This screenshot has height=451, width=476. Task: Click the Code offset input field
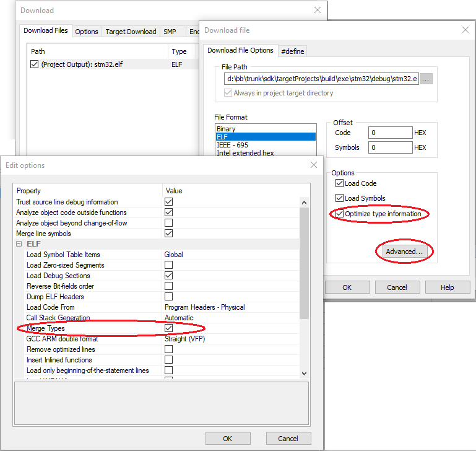click(390, 133)
